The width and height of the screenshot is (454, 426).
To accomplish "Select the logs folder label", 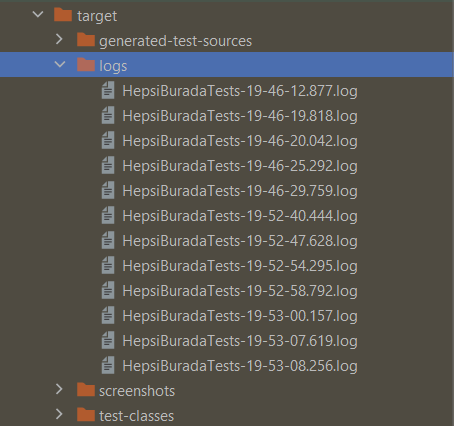I will coord(113,66).
